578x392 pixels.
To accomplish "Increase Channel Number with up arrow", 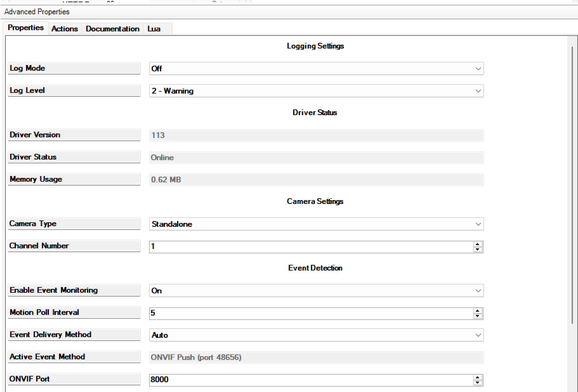I will (477, 244).
